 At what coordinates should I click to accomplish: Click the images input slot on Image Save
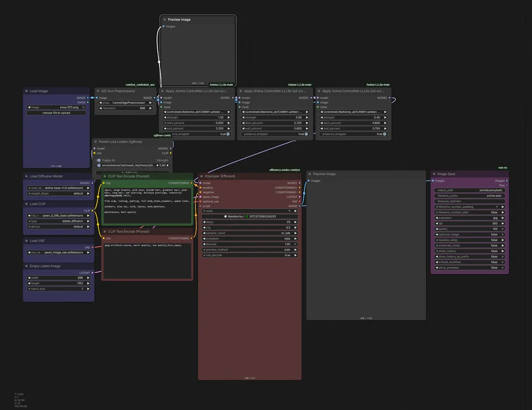pyautogui.click(x=433, y=180)
